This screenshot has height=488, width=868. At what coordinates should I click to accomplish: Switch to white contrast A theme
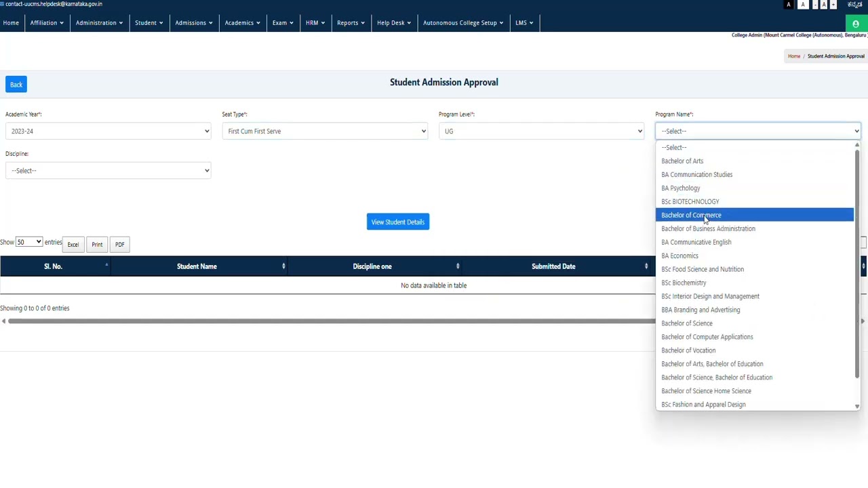pos(803,5)
